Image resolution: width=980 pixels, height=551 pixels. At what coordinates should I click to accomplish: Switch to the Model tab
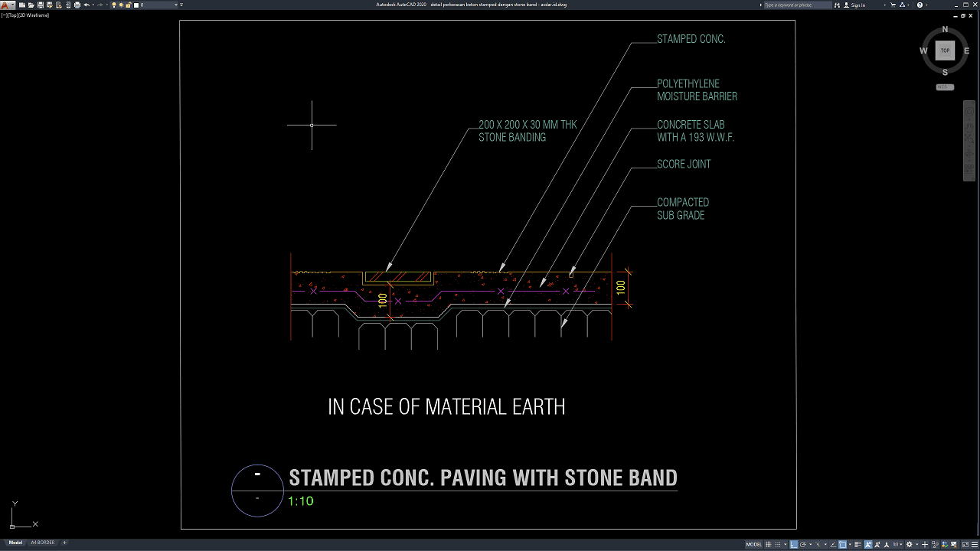point(15,543)
